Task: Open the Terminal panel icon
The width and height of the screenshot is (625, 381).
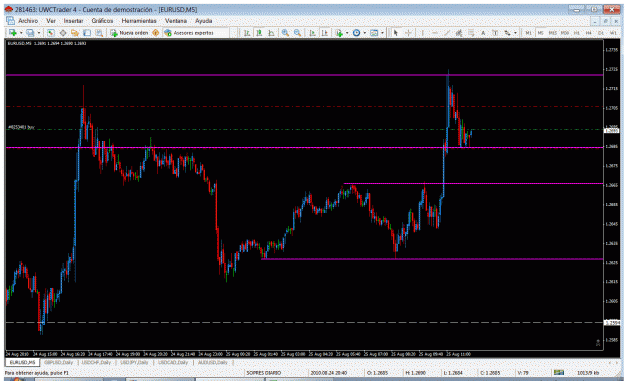Action: pyautogui.click(x=86, y=33)
